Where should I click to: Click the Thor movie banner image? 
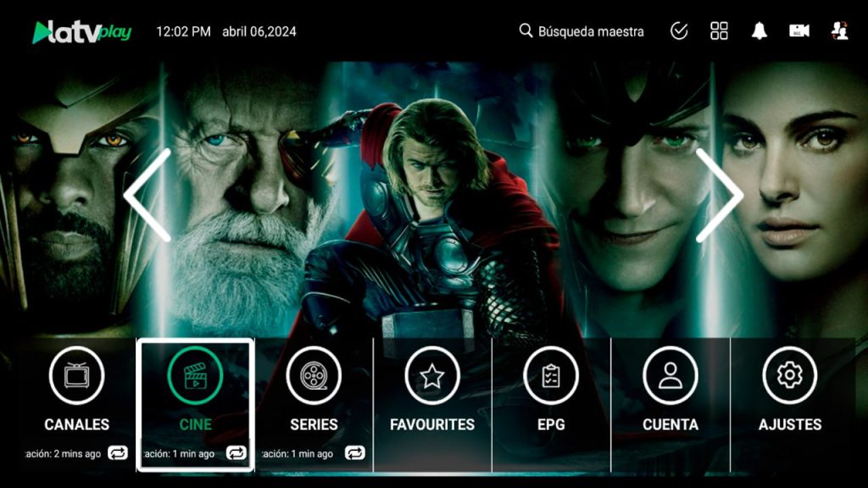(x=434, y=199)
